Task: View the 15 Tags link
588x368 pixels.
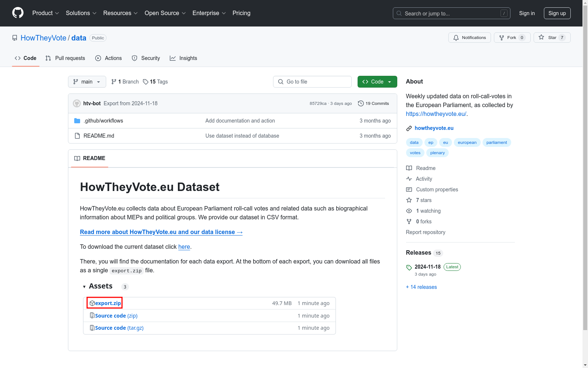Action: (x=155, y=82)
